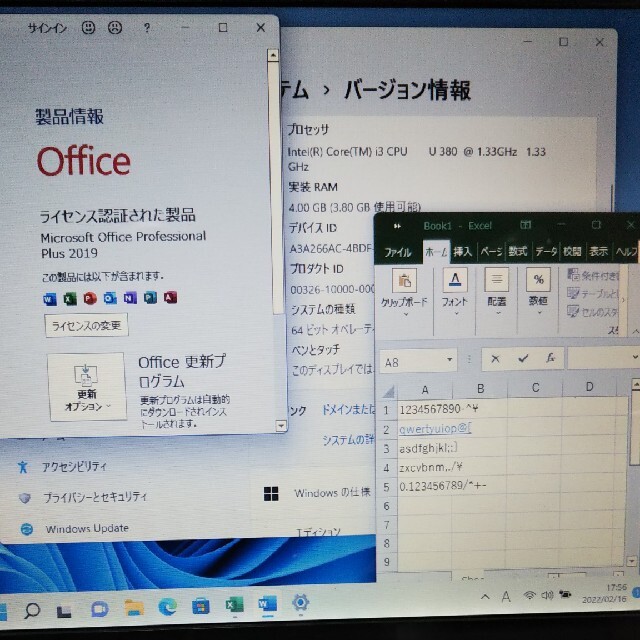This screenshot has width=640, height=640.
Task: Click Office window scrollbar down arrow
Action: click(281, 426)
